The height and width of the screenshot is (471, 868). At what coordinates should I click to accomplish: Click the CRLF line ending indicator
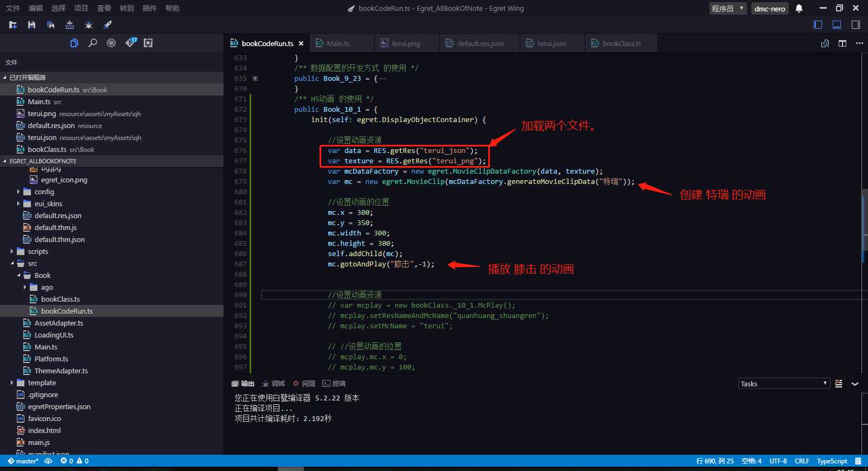coord(802,461)
